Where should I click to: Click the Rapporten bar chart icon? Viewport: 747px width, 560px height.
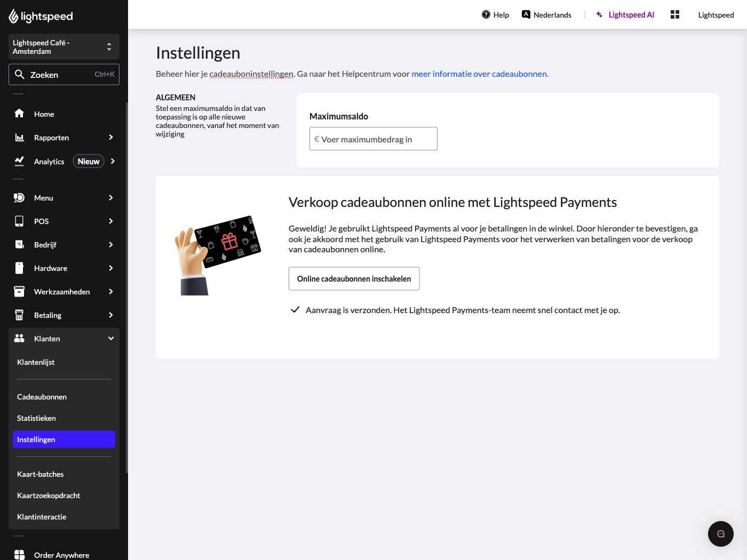19,138
